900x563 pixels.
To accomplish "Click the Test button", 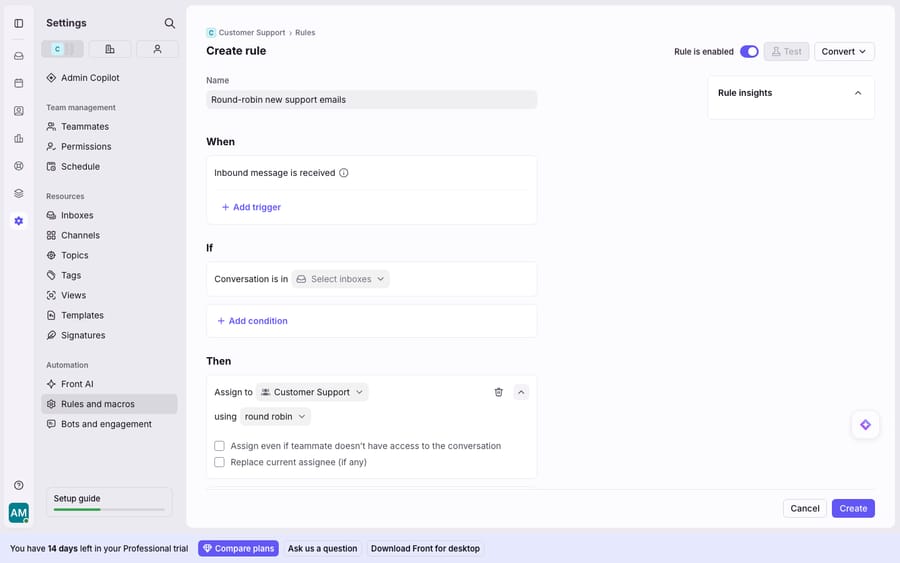I will tap(786, 52).
